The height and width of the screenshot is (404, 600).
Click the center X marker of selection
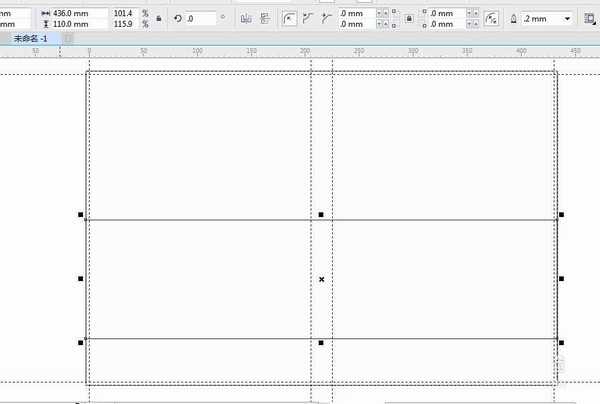pyautogui.click(x=321, y=279)
